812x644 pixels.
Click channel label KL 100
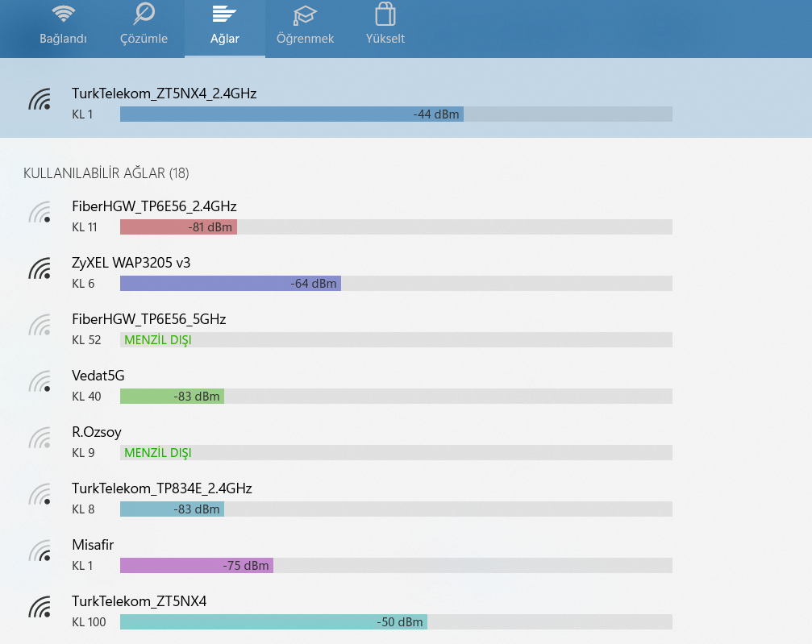click(x=89, y=621)
